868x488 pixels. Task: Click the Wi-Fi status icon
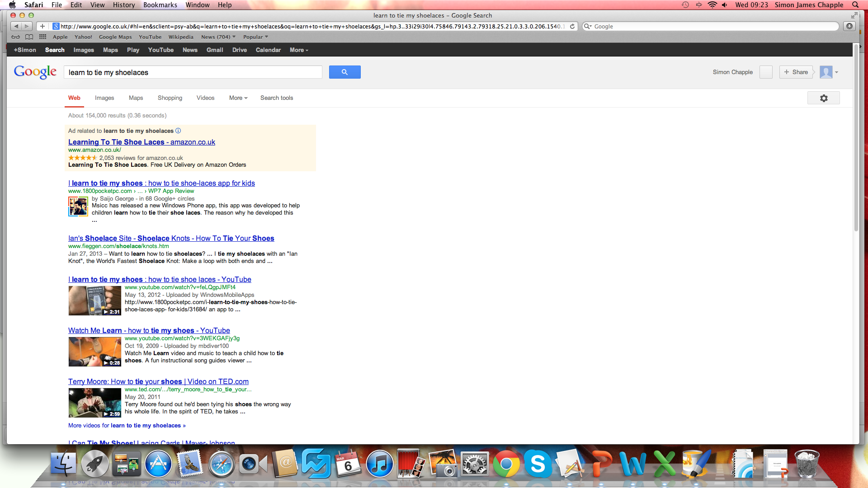[712, 5]
